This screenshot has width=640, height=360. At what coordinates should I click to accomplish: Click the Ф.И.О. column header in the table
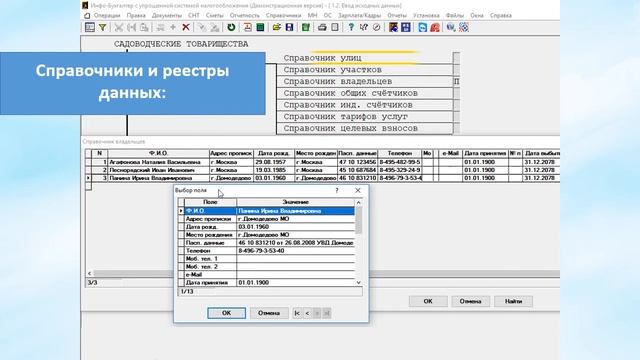point(158,153)
